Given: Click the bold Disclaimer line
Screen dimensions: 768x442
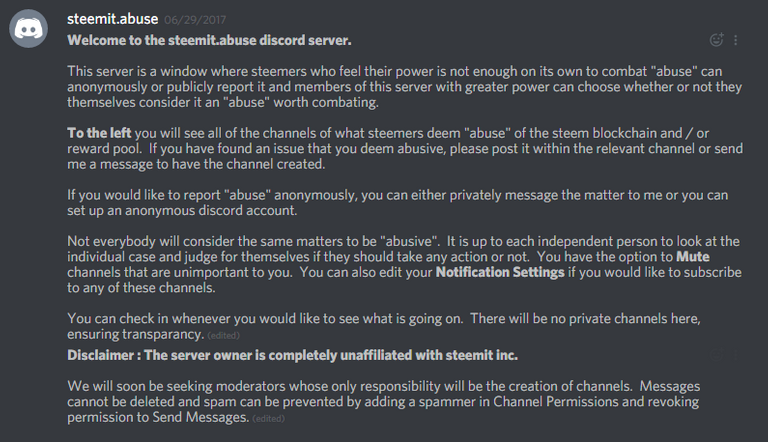Looking at the screenshot, I should [292, 355].
